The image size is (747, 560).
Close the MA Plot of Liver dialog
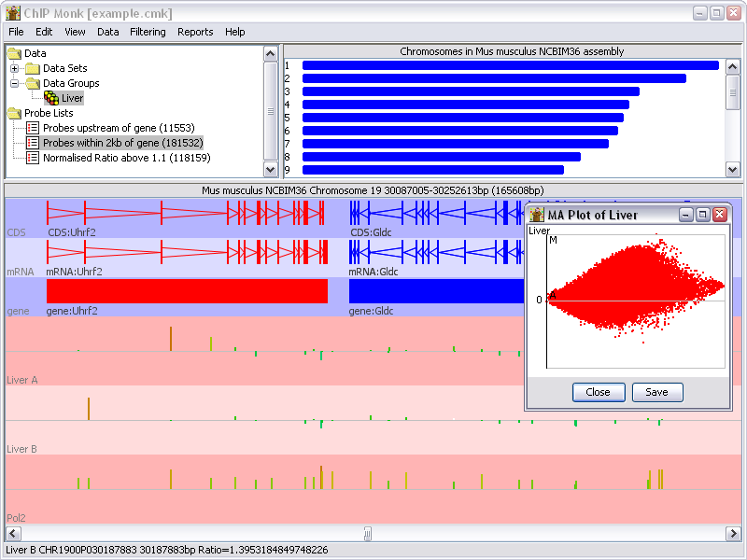click(x=599, y=392)
